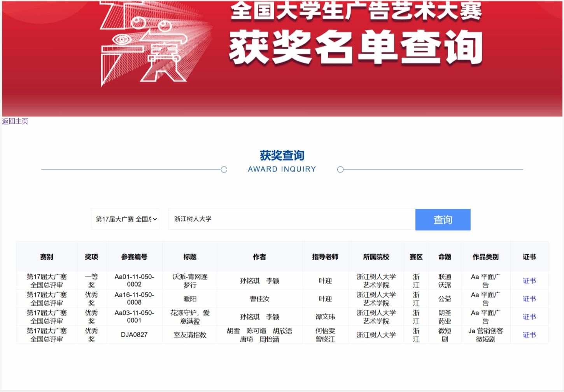Screen dimensions: 564x392
Task: Click the 获奖名单查询 banner title
Action: click(356, 47)
